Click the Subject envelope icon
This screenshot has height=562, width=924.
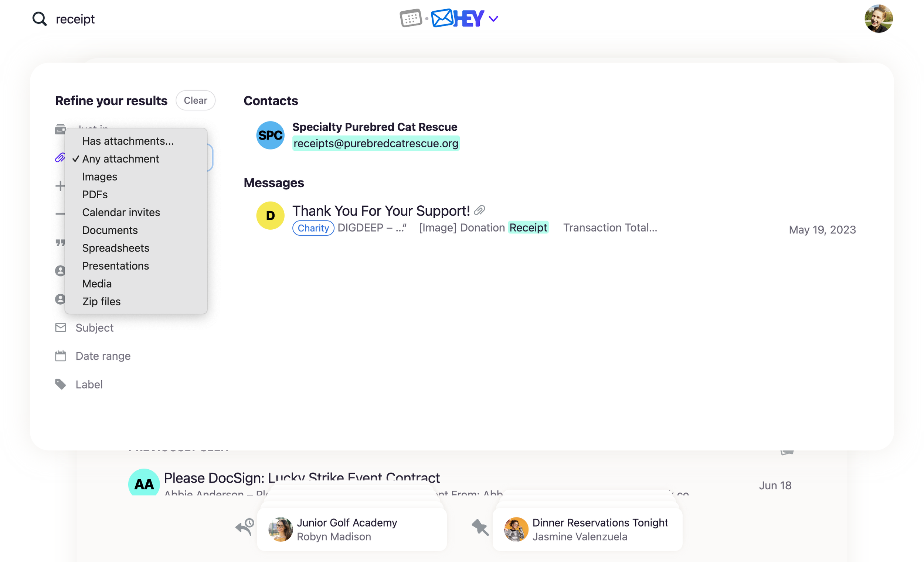60,328
